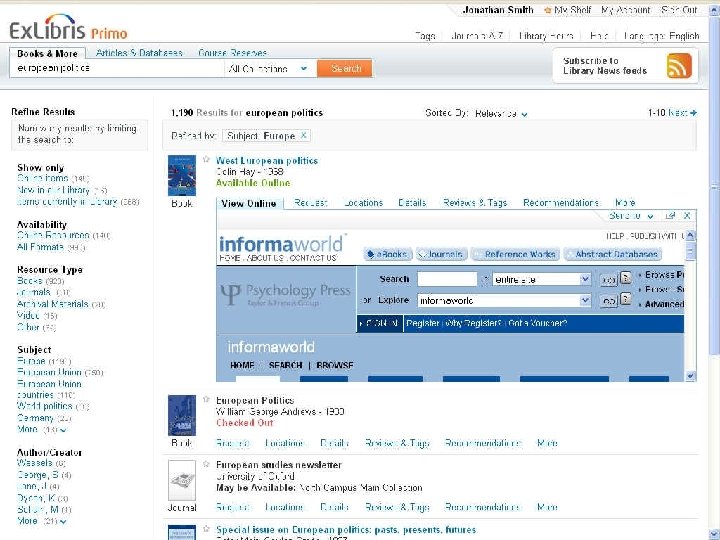Click Sign Out link

coord(679,10)
